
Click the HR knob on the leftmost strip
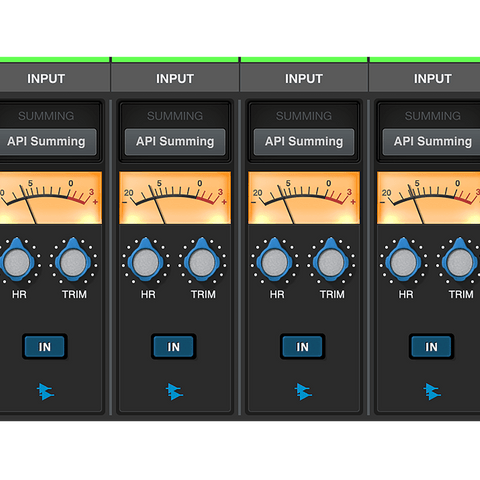tap(17, 262)
